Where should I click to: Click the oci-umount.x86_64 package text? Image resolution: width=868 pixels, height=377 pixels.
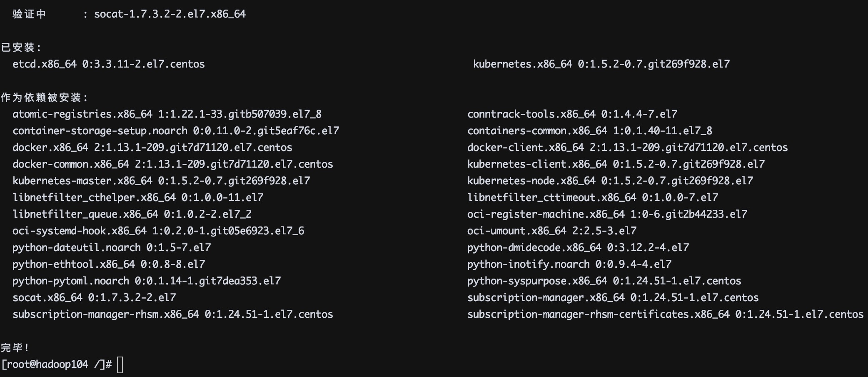551,231
